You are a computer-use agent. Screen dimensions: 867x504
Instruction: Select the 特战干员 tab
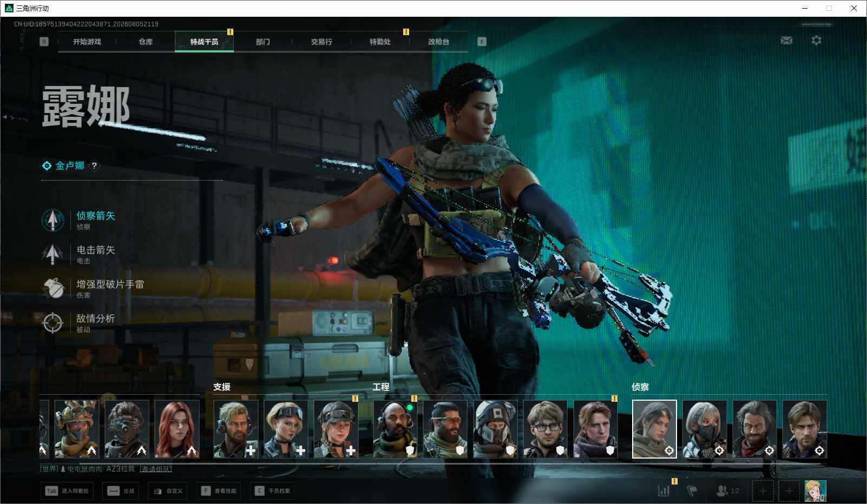tap(204, 42)
